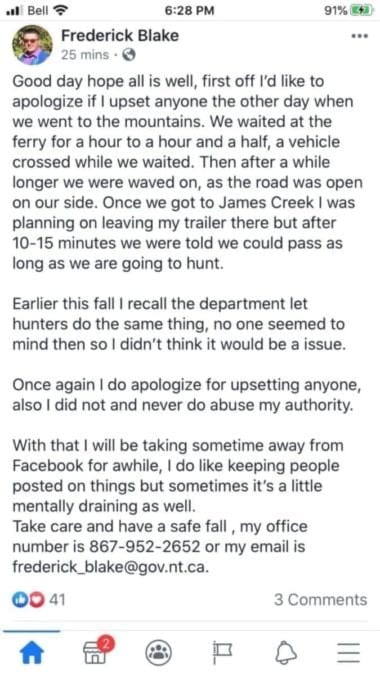This screenshot has height=675, width=380.
Task: Tap the blue like reaction icon
Action: (x=19, y=600)
